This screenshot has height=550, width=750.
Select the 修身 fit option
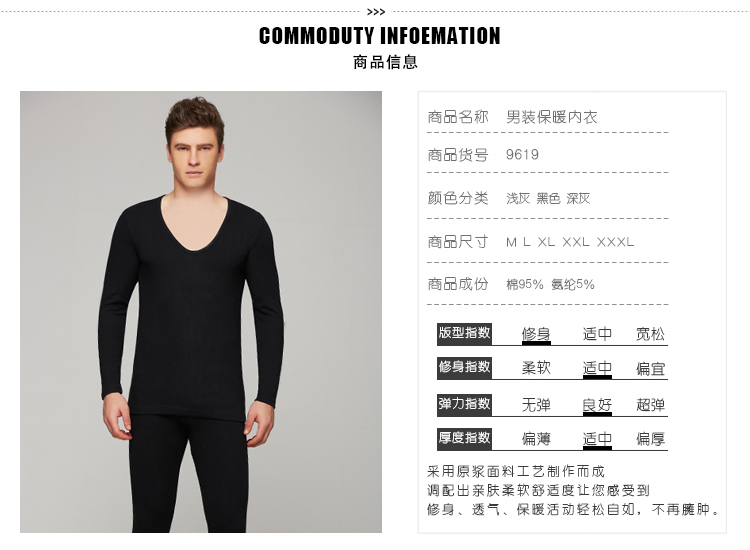[x=536, y=334]
